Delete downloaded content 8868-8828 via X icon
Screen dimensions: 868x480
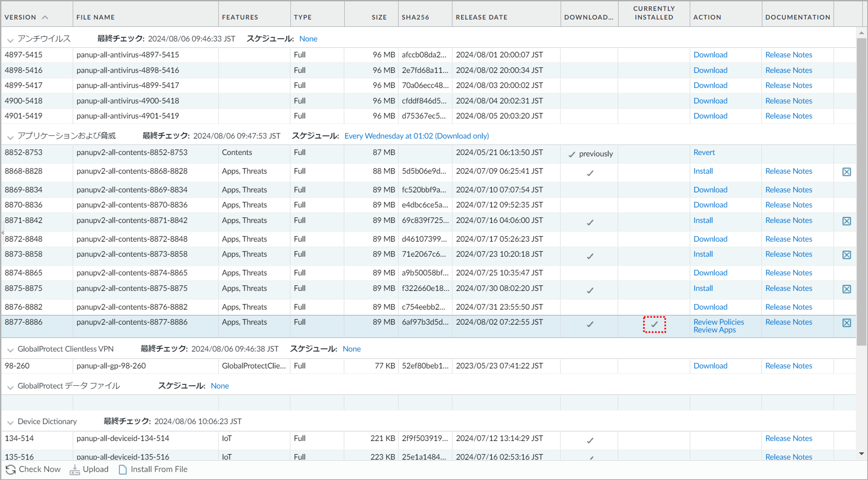[846, 172]
